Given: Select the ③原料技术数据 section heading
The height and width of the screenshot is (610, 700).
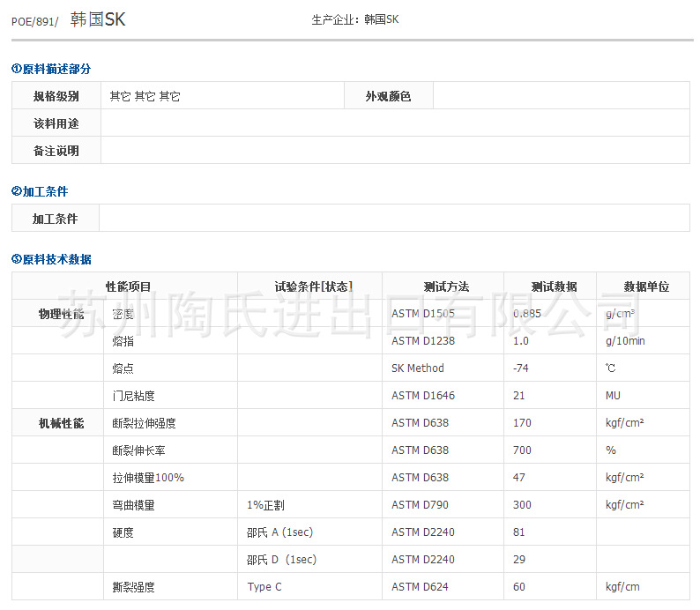Looking at the screenshot, I should tap(51, 259).
